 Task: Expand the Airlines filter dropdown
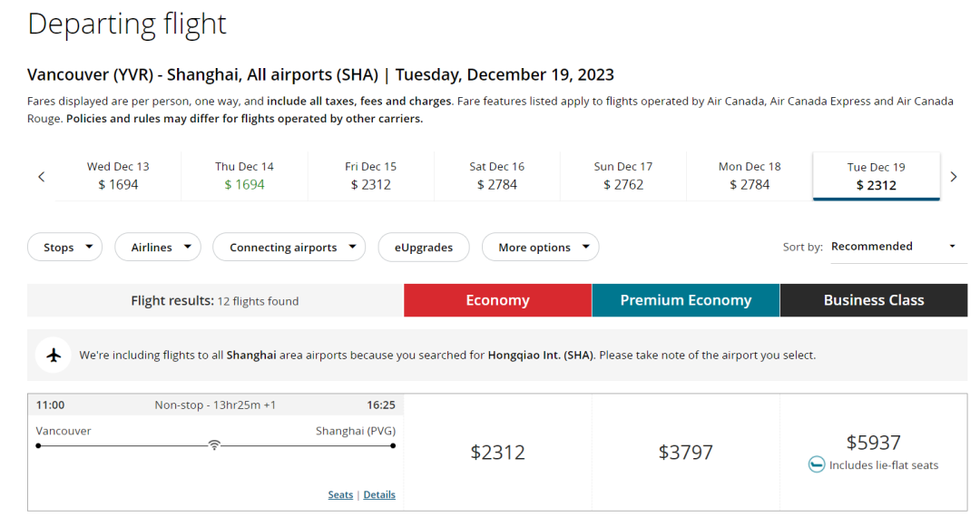click(158, 248)
